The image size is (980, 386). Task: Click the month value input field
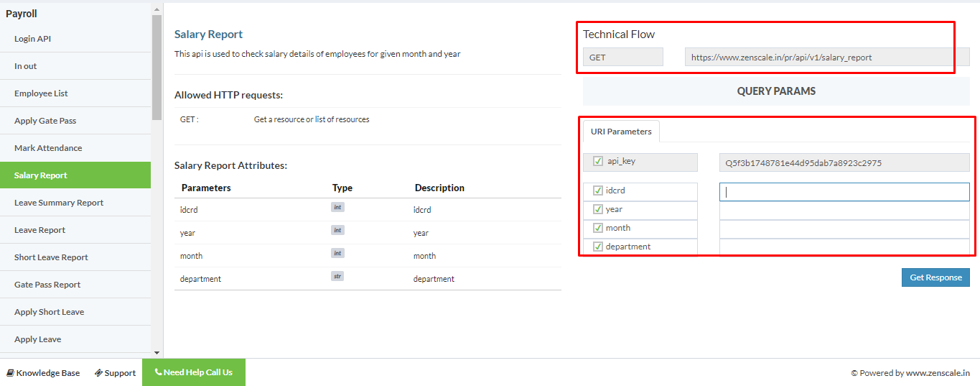[844, 229]
